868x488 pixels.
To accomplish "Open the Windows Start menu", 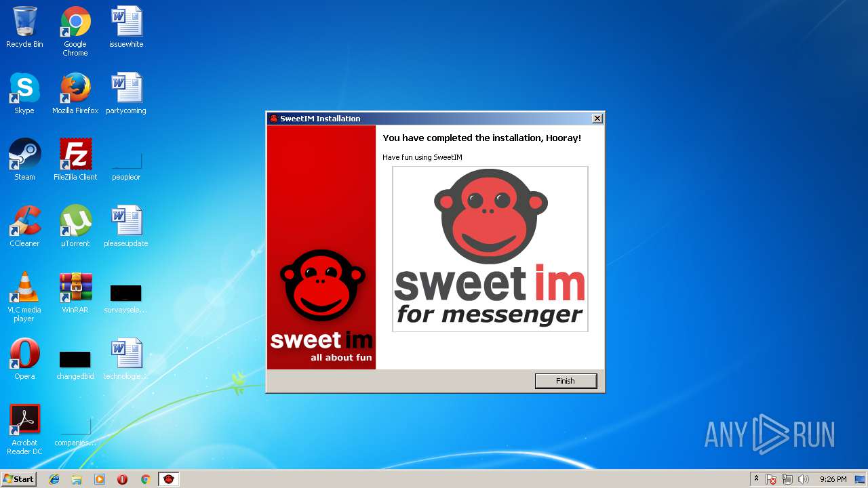I will tap(19, 479).
